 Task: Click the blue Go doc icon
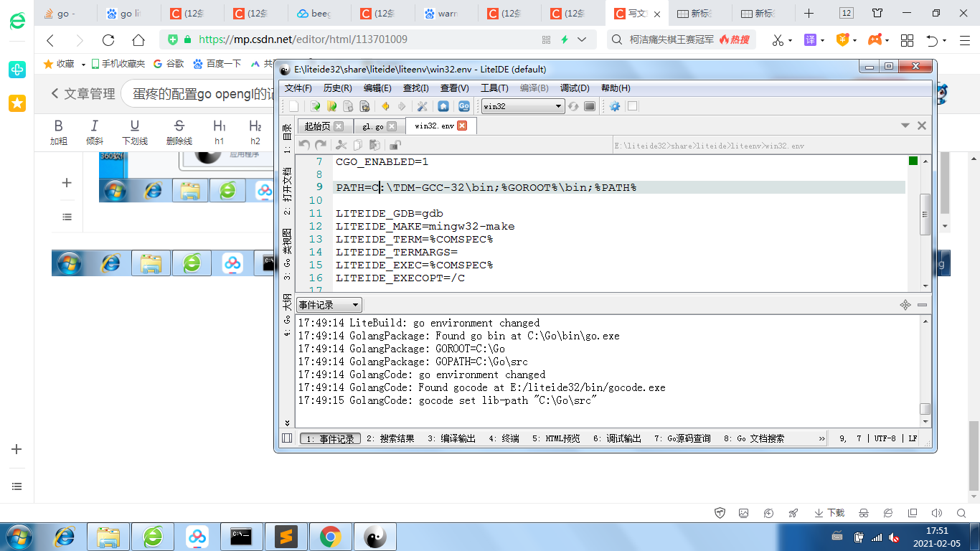[x=463, y=106]
